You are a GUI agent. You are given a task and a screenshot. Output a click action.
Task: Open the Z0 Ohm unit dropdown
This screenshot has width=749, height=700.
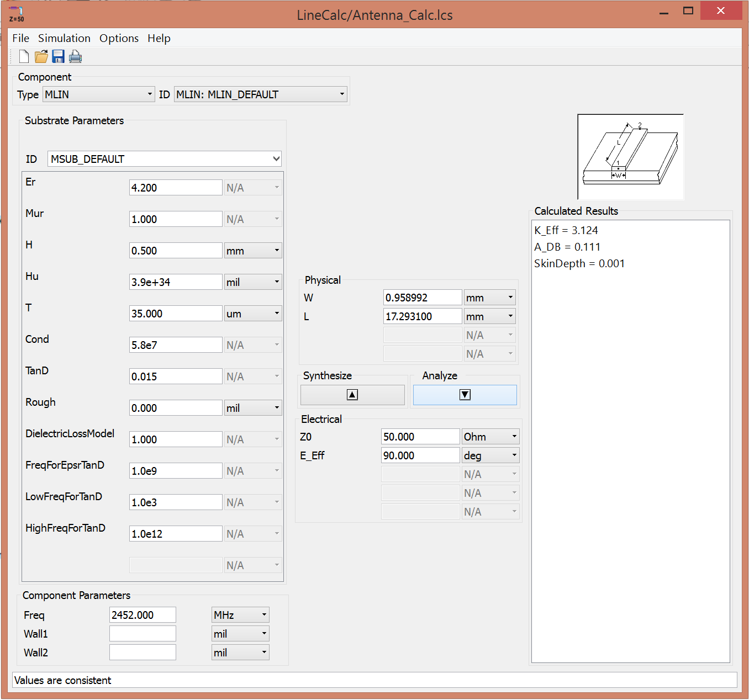pos(490,437)
